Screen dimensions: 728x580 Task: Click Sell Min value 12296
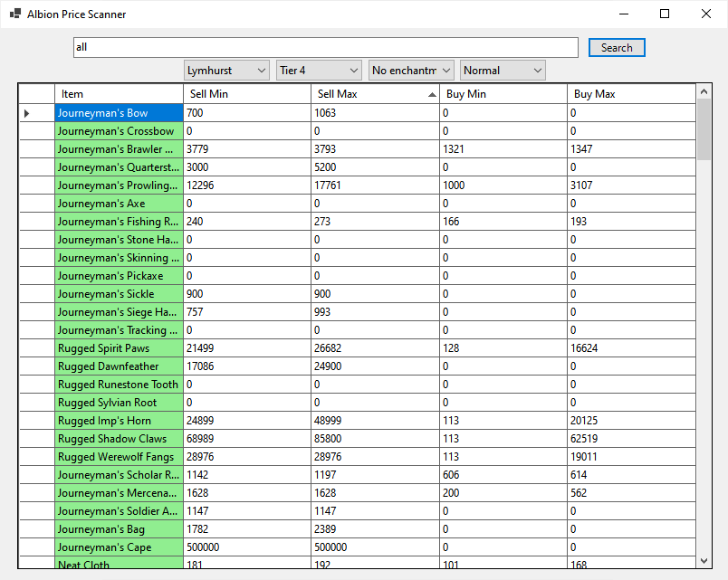point(247,185)
